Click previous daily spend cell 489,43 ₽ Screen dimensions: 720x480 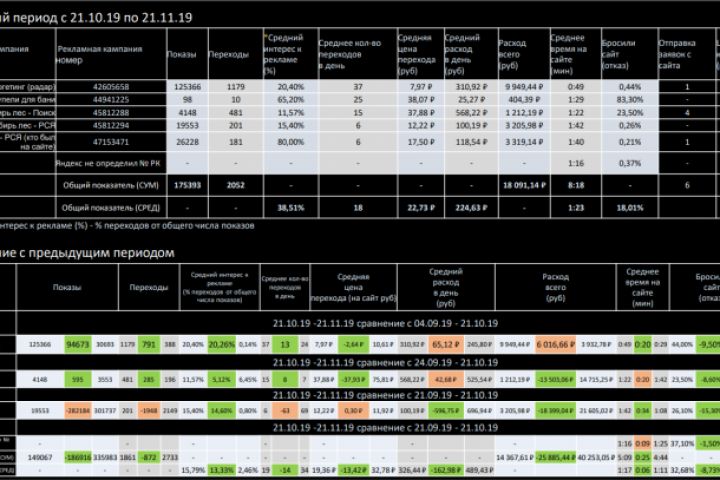[x=480, y=470]
